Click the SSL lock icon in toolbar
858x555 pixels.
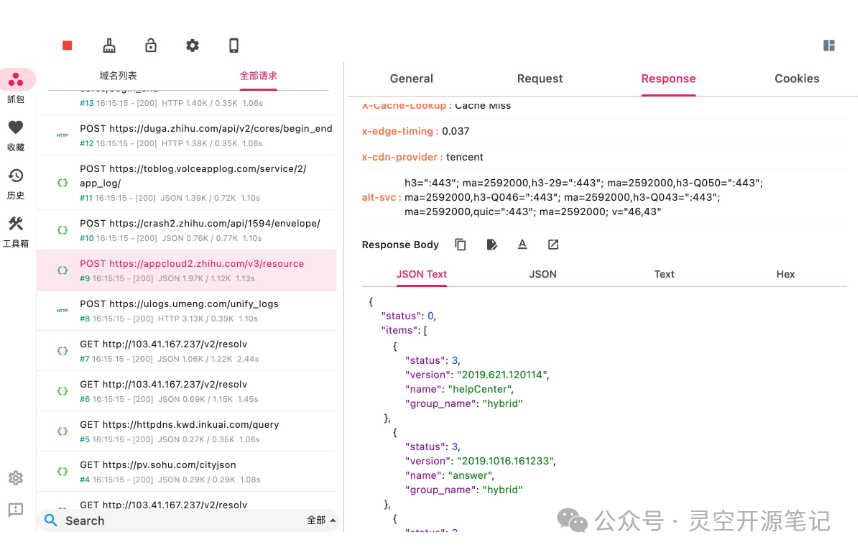point(151,45)
